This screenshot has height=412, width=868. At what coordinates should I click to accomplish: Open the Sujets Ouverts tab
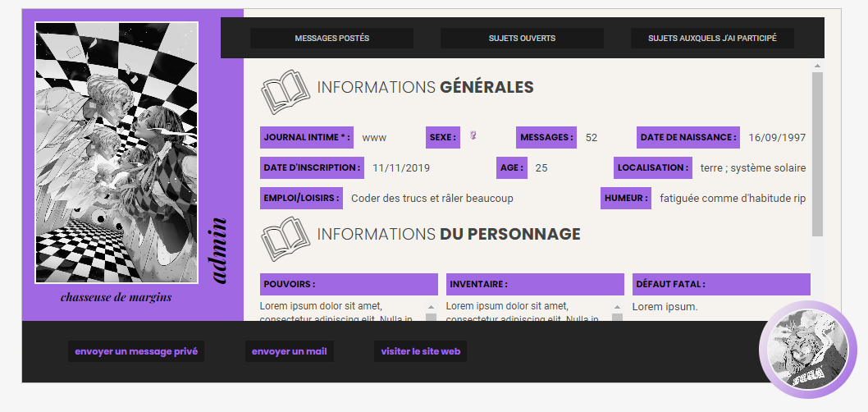[522, 39]
